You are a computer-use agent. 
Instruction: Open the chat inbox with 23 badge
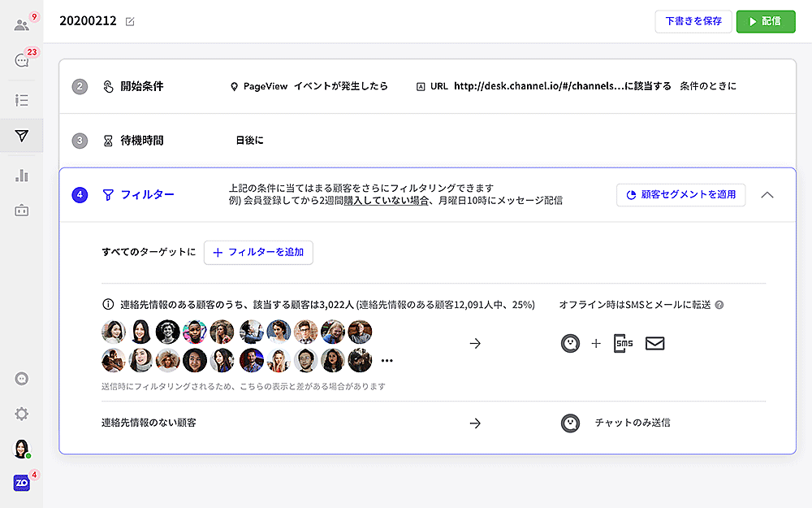tap(22, 60)
